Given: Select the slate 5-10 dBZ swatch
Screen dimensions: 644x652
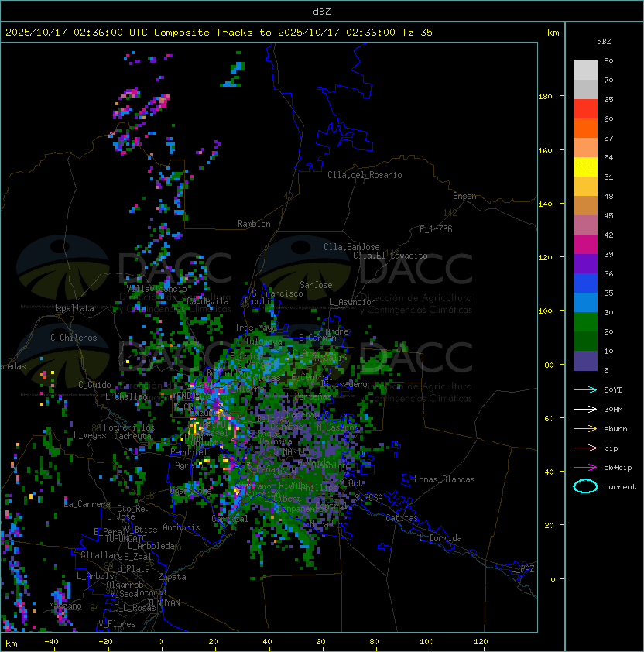Looking at the screenshot, I should [x=585, y=361].
